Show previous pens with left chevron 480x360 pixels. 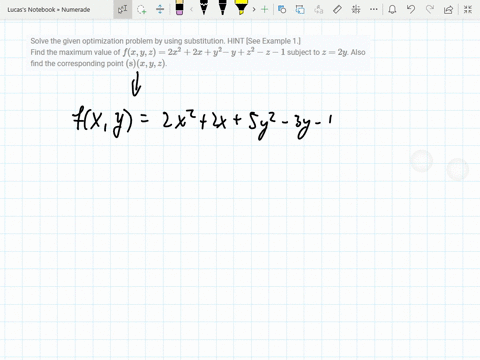tap(192, 9)
